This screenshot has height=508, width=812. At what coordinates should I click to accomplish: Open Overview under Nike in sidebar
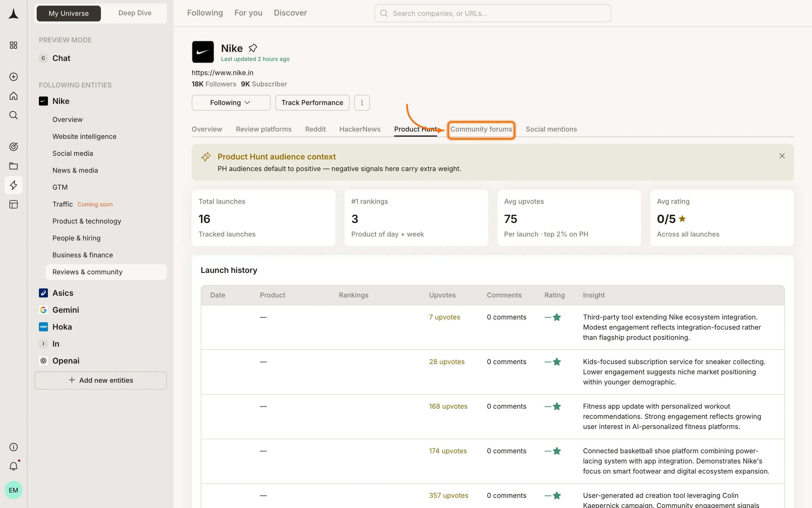click(x=67, y=120)
